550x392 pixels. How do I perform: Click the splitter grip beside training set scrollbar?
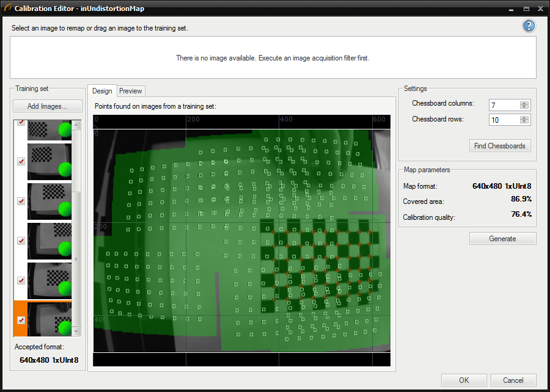tap(76, 259)
